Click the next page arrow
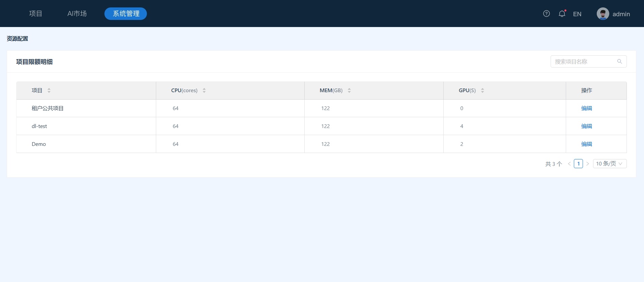The image size is (644, 282). tap(587, 164)
